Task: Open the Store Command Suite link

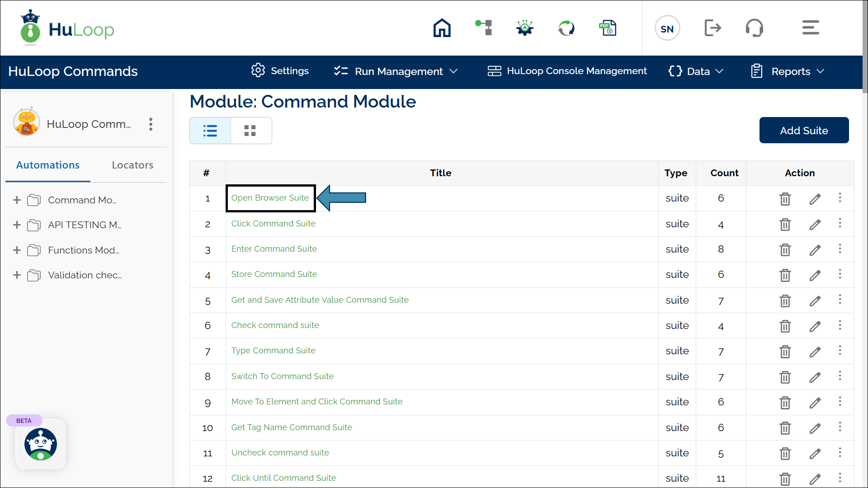Action: pyautogui.click(x=274, y=274)
